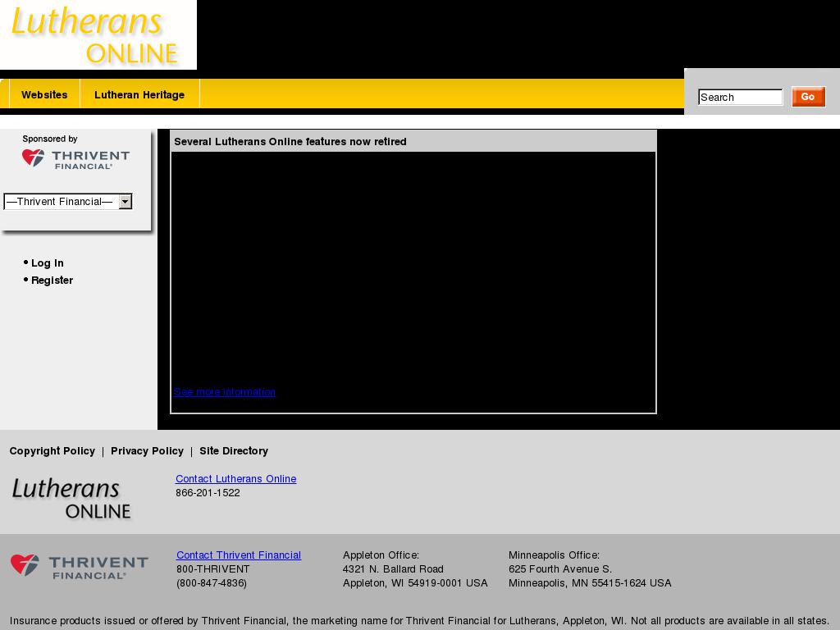The image size is (840, 630).
Task: Click the Minneapolis Office: label
Action: pyautogui.click(x=554, y=555)
